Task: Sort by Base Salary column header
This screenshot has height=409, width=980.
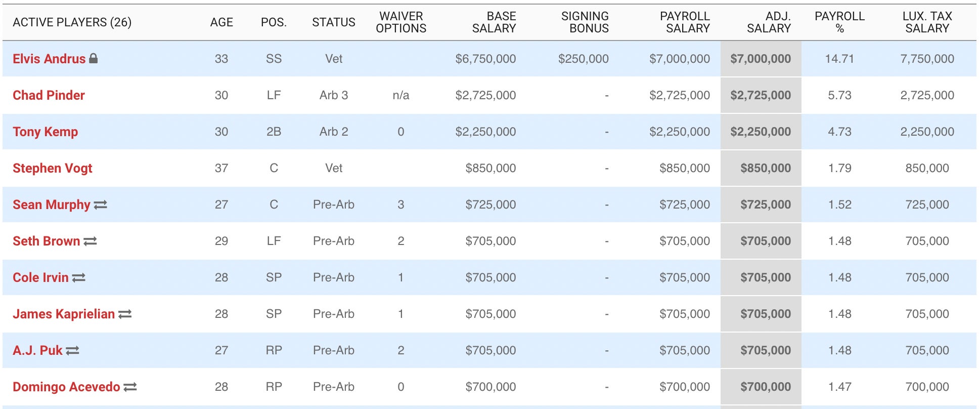Action: coord(494,22)
